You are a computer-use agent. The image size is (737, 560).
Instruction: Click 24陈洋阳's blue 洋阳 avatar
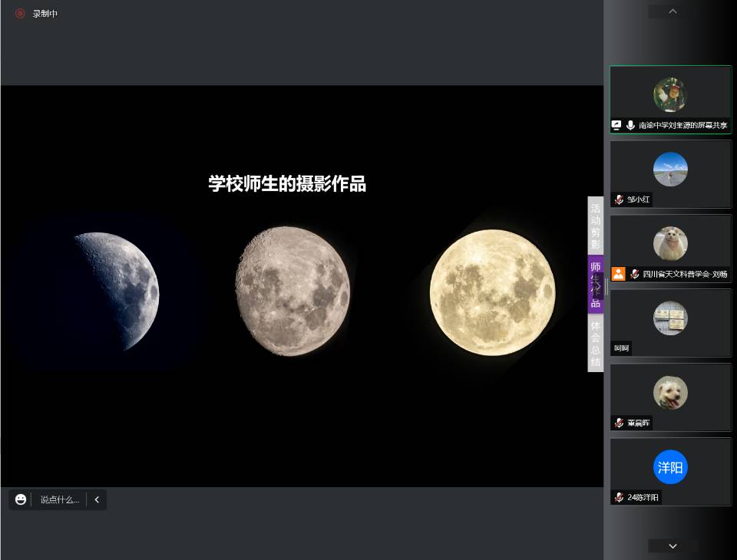(670, 467)
